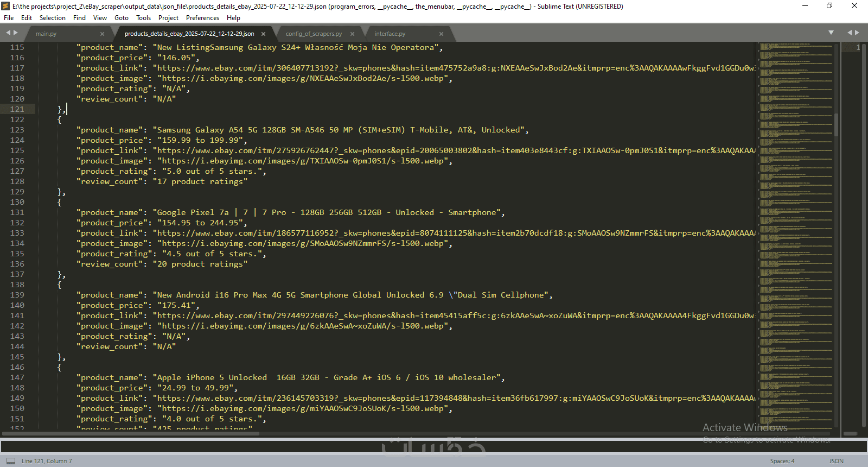Click the "20 product ratings" value
The image size is (868, 467).
(x=200, y=264)
